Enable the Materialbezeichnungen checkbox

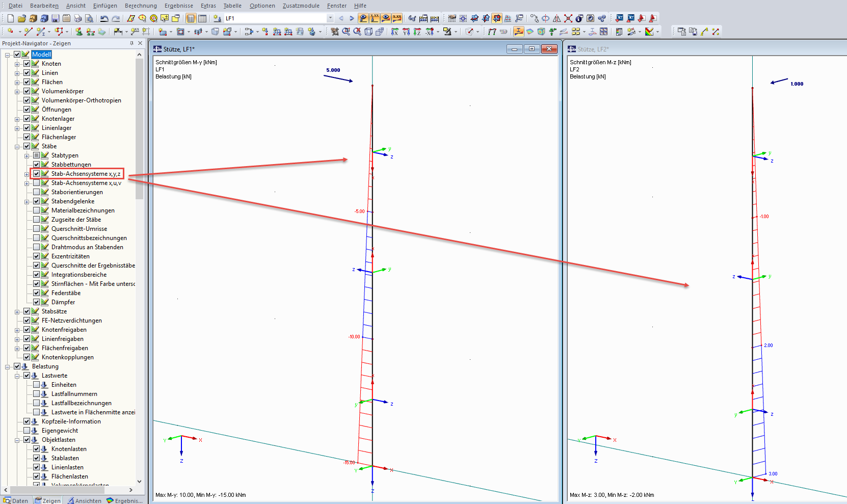[x=37, y=210]
